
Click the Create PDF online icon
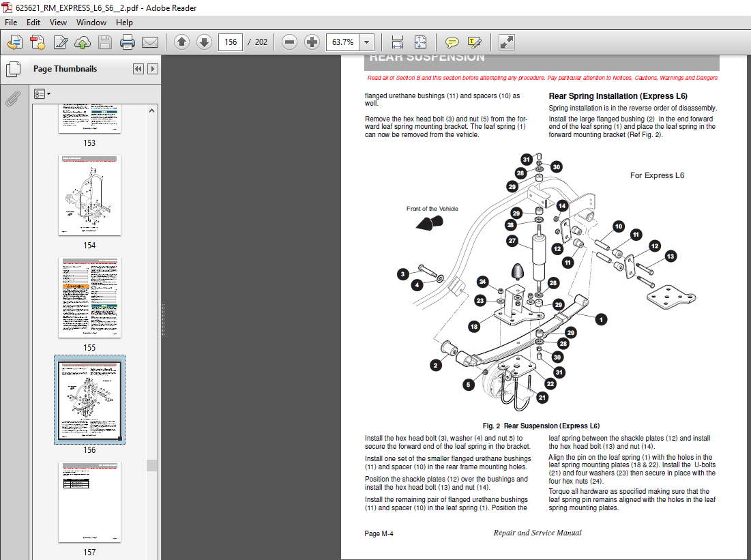15,42
